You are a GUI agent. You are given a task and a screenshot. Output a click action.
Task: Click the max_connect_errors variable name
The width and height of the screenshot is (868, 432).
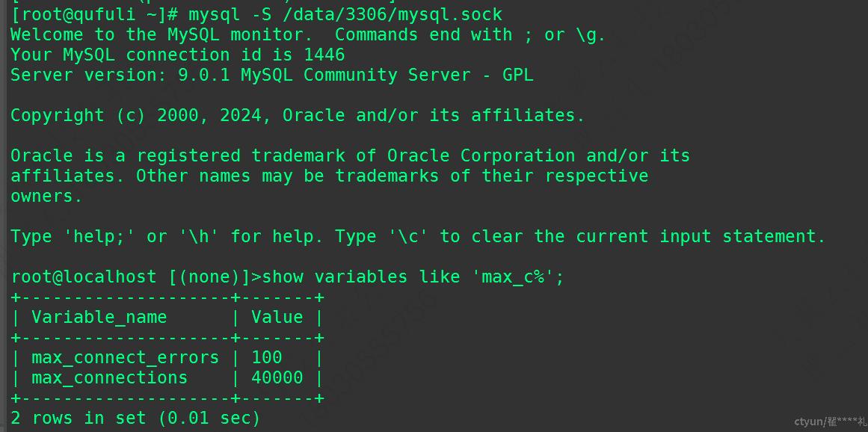point(125,357)
